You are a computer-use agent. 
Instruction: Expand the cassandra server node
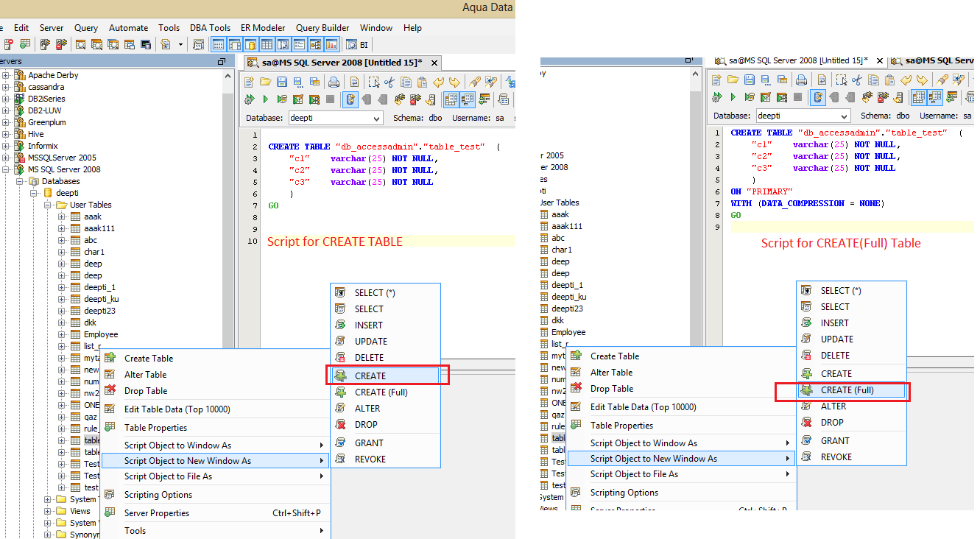pos(7,87)
